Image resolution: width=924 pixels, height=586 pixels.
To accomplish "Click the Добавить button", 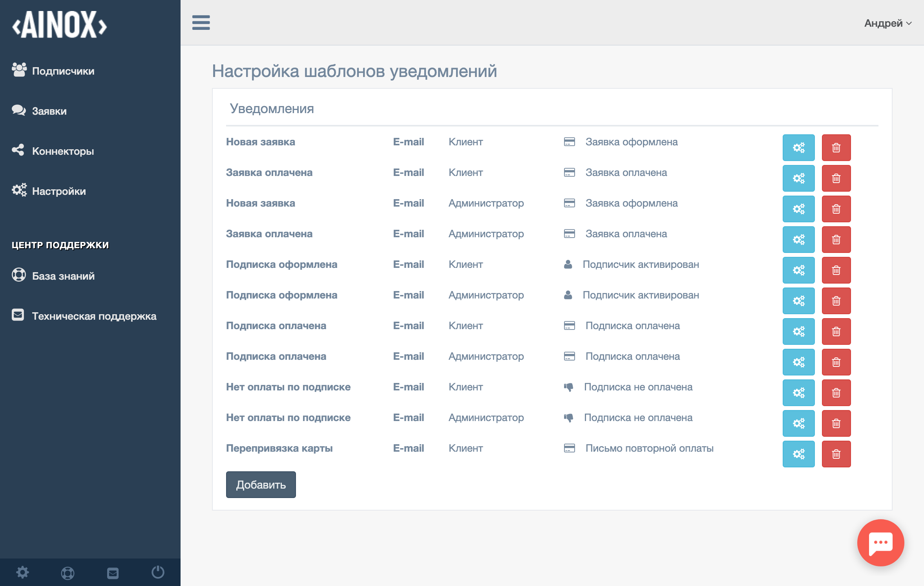I will tap(261, 485).
